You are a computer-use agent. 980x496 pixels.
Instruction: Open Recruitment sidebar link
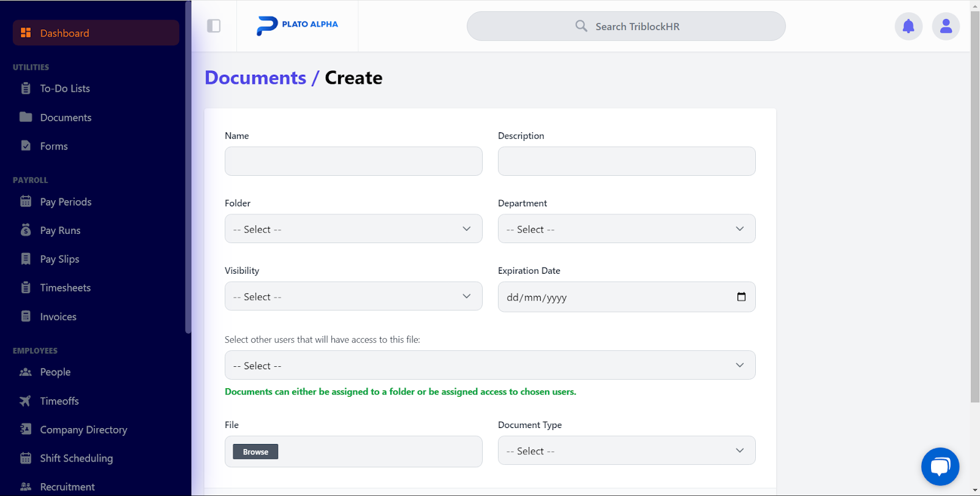(67, 487)
